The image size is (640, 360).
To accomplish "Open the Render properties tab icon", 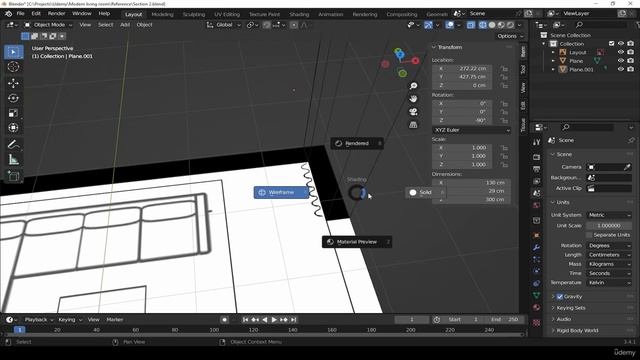I will tap(537, 157).
